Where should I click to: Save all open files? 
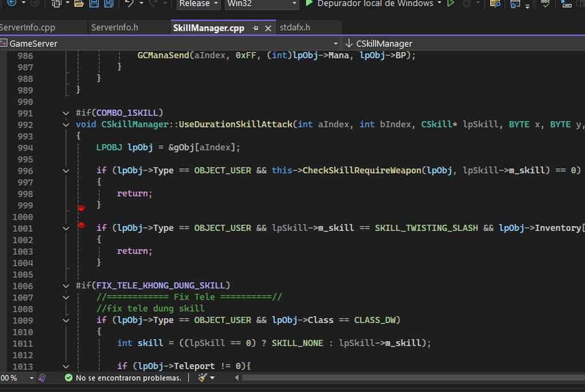[109, 3]
